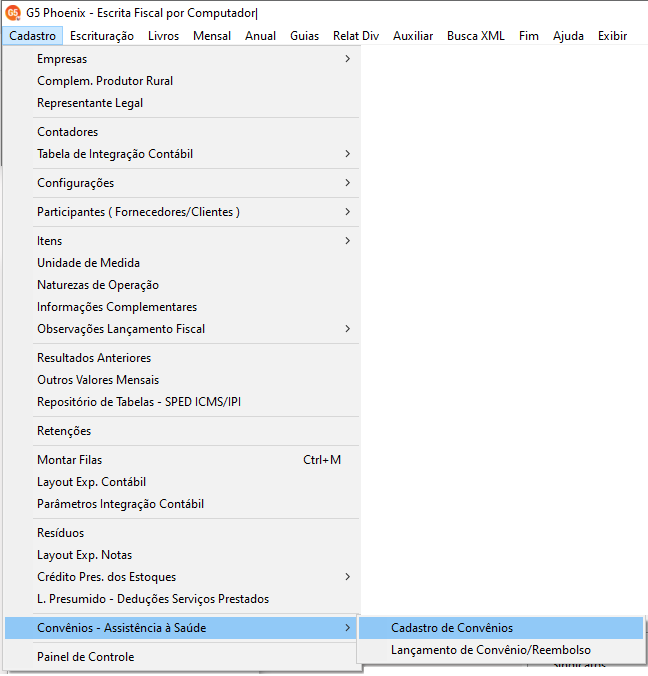Select the Resíduos entry
Image resolution: width=648 pixels, height=676 pixels.
click(182, 532)
